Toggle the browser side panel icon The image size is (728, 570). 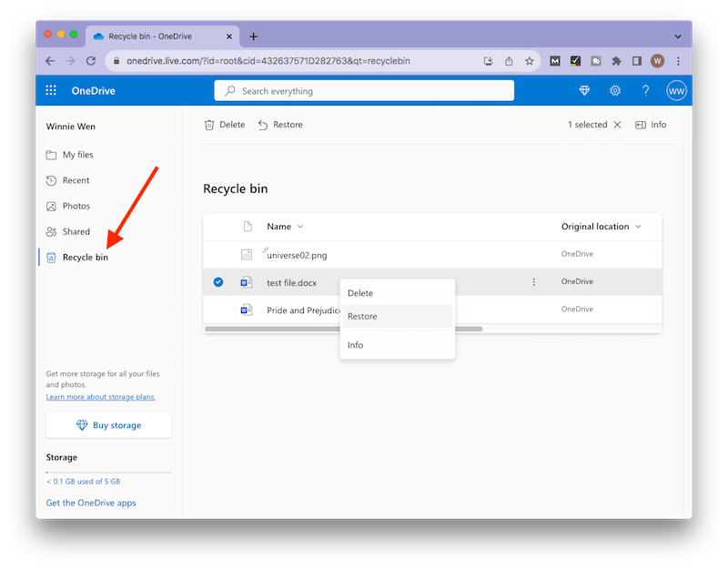[636, 61]
